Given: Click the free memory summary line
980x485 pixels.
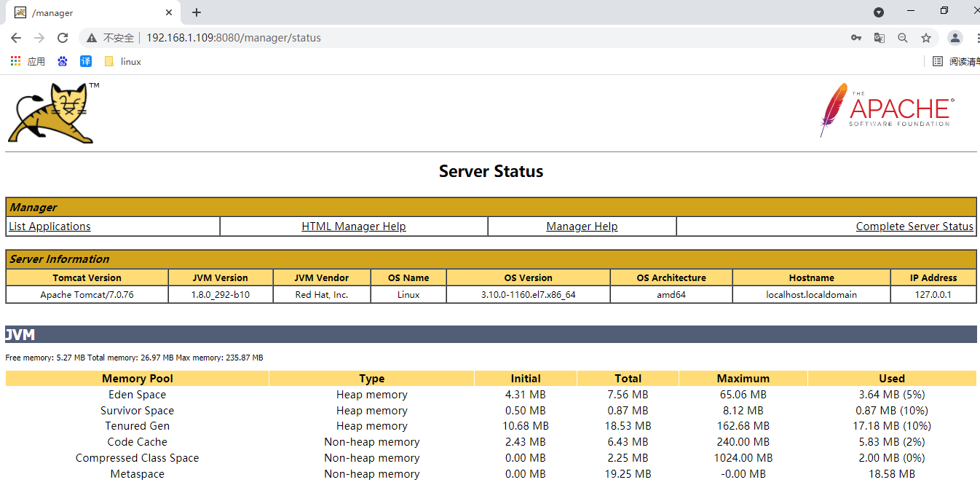Looking at the screenshot, I should point(134,358).
